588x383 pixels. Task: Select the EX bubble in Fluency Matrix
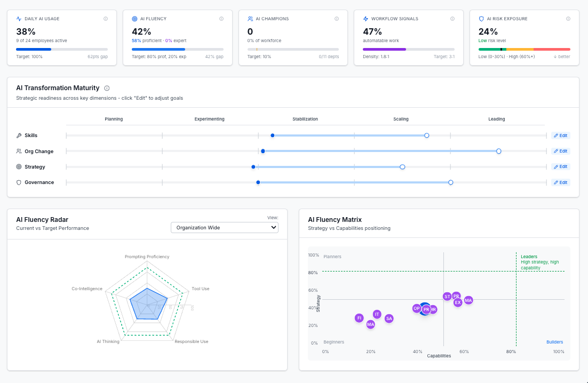tap(457, 302)
